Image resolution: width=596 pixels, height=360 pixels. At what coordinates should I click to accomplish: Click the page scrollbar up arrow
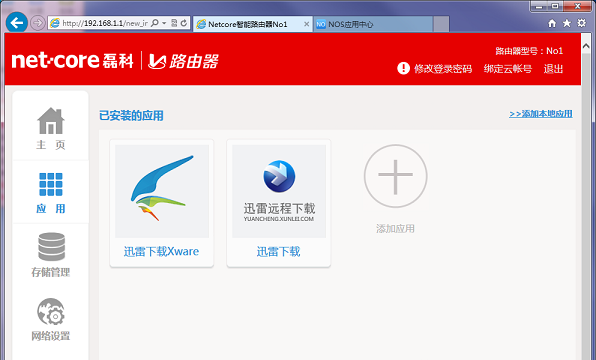(x=586, y=46)
